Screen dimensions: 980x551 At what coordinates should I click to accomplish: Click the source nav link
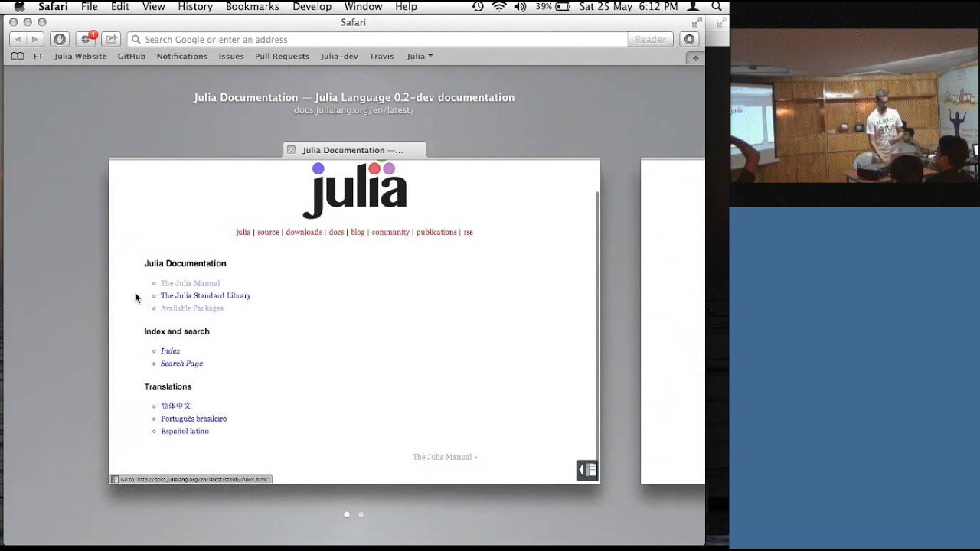tap(268, 232)
